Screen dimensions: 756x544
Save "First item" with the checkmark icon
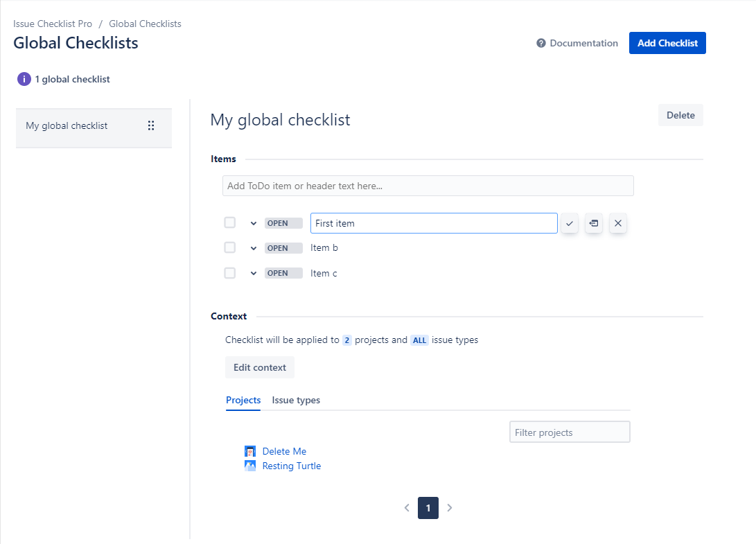(x=569, y=223)
